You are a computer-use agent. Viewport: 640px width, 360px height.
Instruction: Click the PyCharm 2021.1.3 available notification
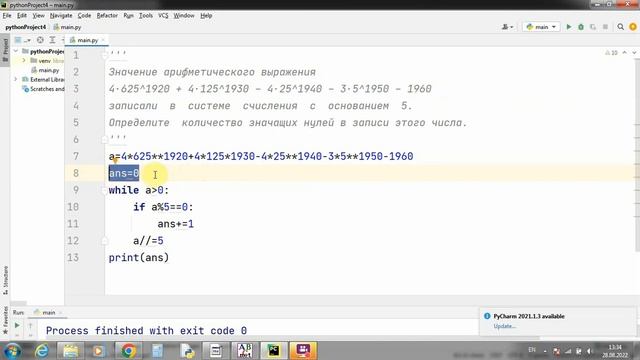coord(529,316)
